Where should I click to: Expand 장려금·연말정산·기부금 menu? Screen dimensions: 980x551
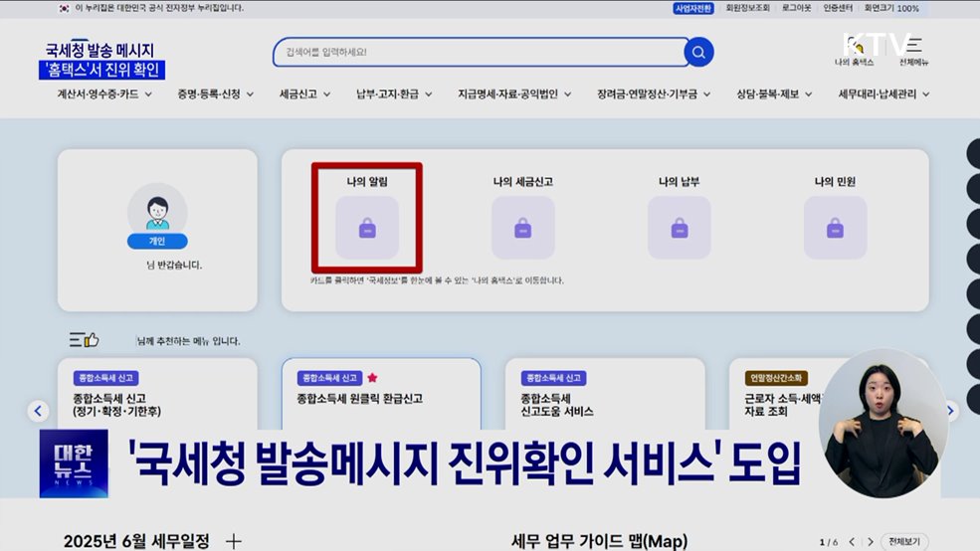coord(654,94)
